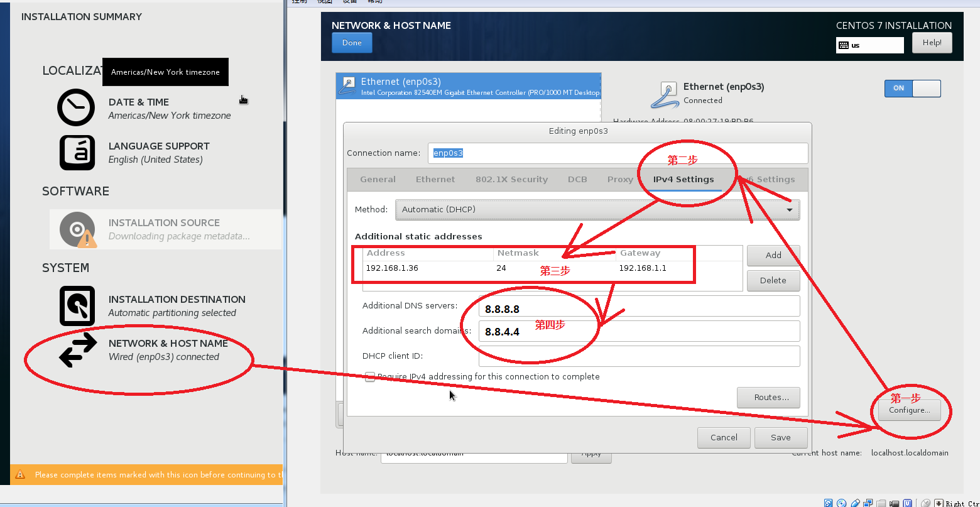980x507 pixels.
Task: Open the Routes… dialog button
Action: pyautogui.click(x=768, y=398)
